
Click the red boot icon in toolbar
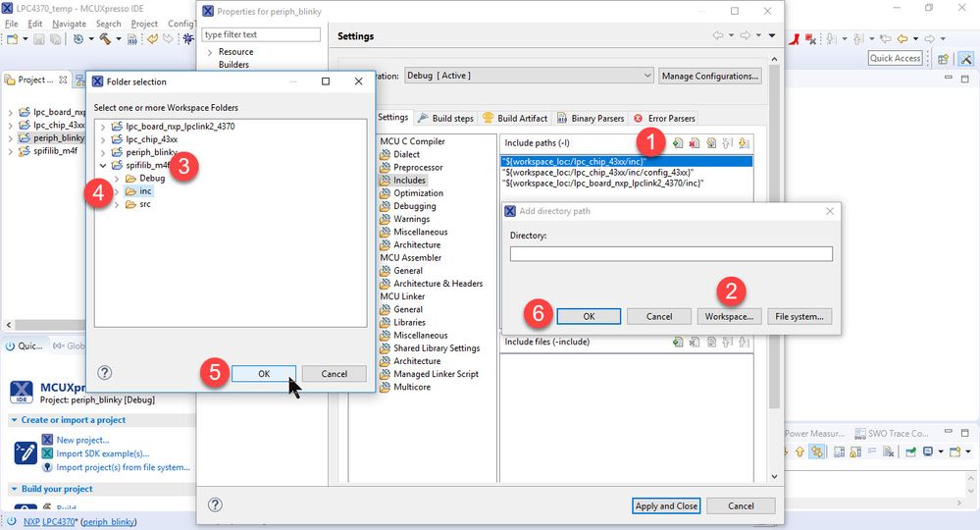coord(795,38)
